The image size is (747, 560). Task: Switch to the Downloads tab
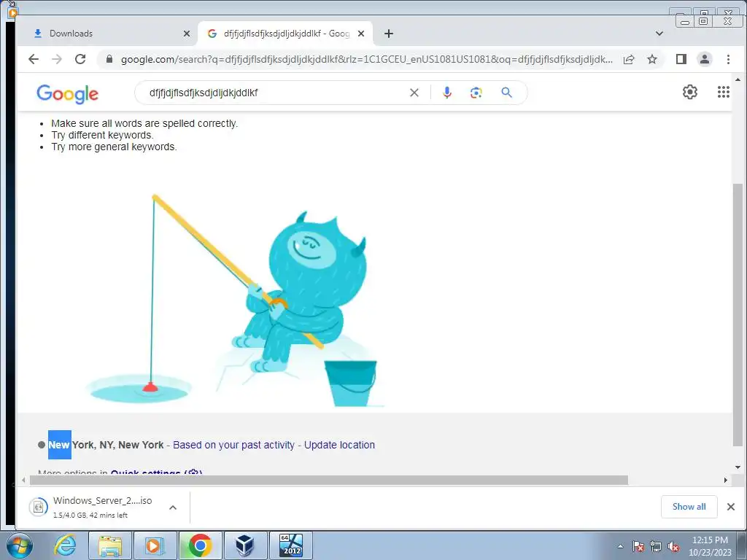pyautogui.click(x=108, y=34)
